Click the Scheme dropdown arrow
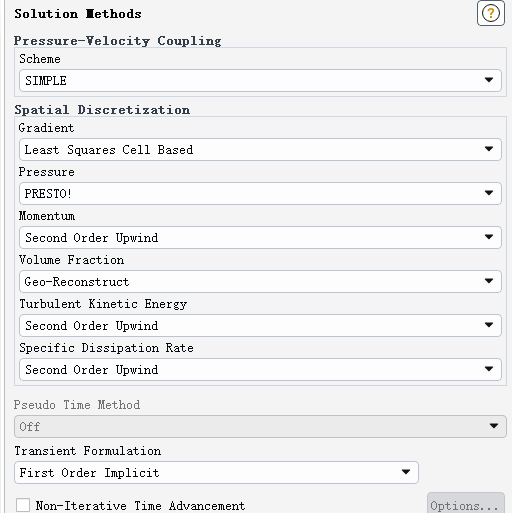This screenshot has width=512, height=513. (489, 80)
